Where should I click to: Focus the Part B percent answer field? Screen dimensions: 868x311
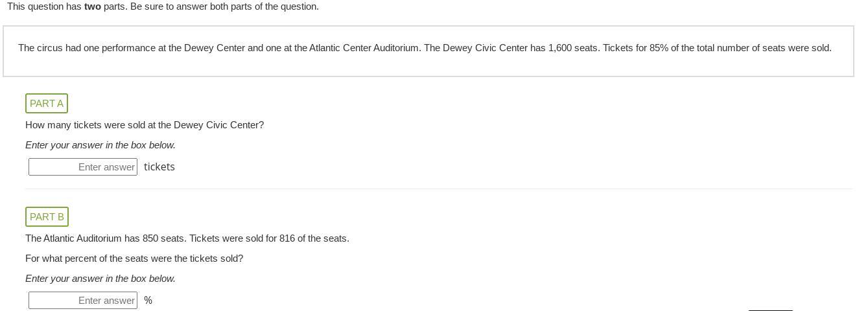[83, 301]
